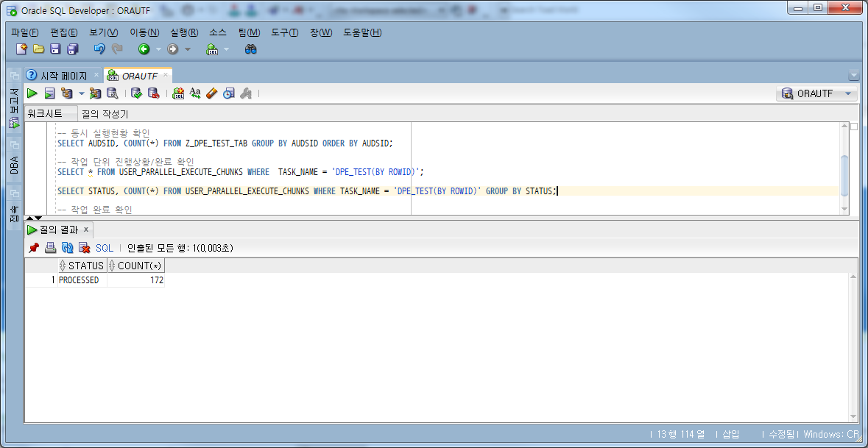Click the sort handle on the COUNT(*) column

pyautogui.click(x=113, y=266)
